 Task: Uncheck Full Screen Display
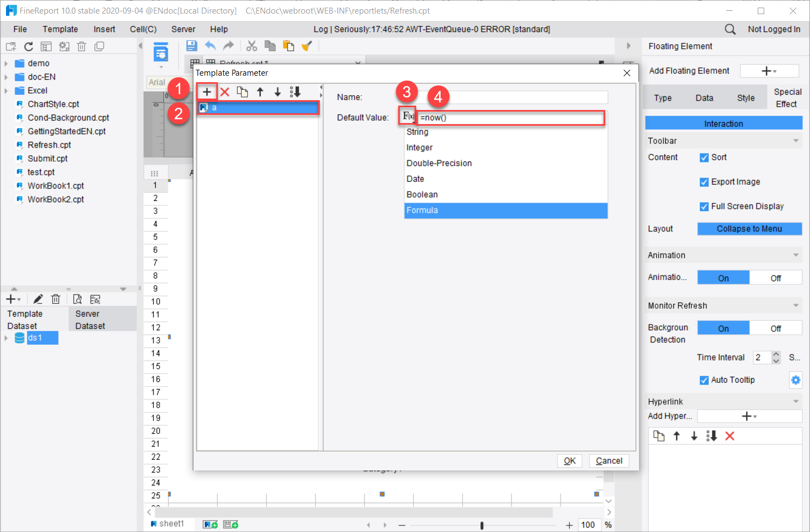pyautogui.click(x=704, y=206)
